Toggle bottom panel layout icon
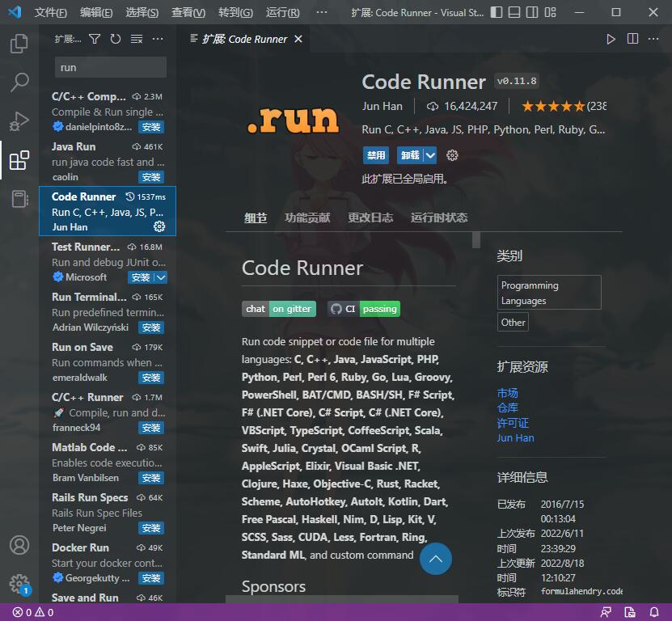 tap(514, 12)
